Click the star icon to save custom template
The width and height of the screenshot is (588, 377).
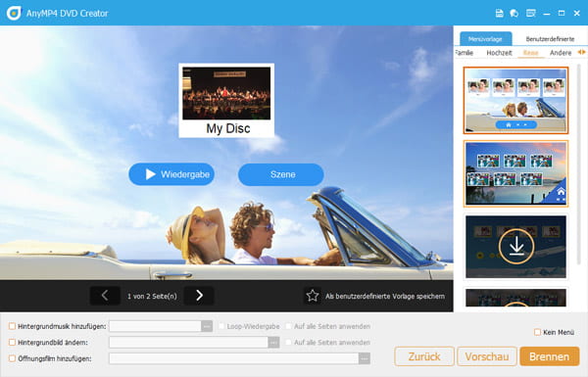(313, 296)
